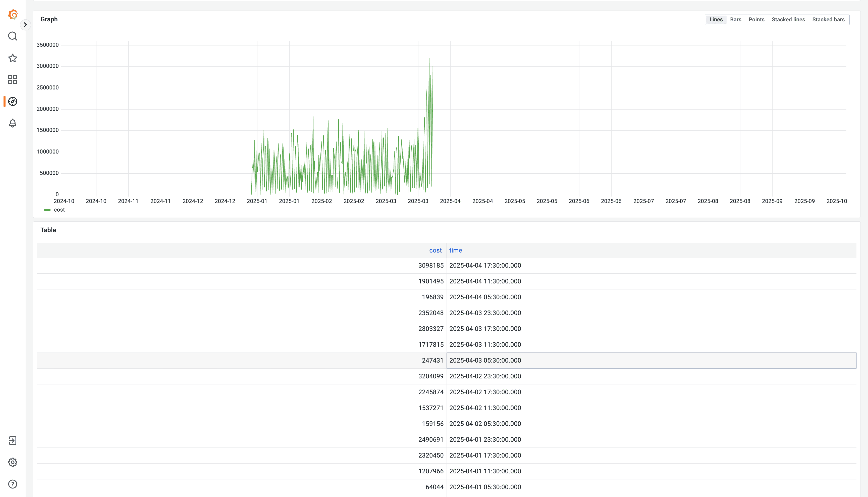
Task: Click the Table panel title
Action: coord(48,230)
